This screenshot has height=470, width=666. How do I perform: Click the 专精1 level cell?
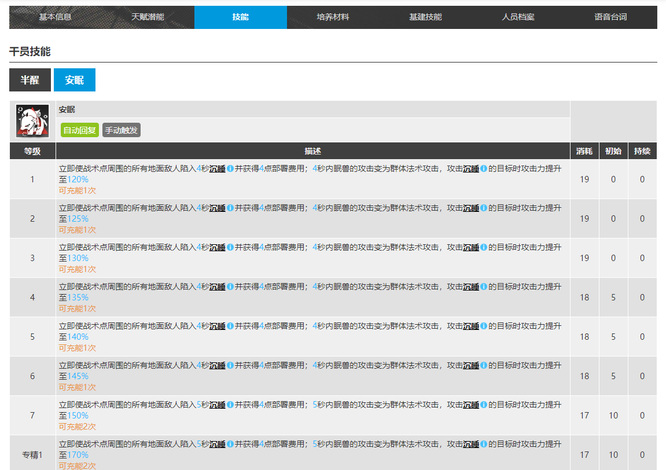[32, 455]
